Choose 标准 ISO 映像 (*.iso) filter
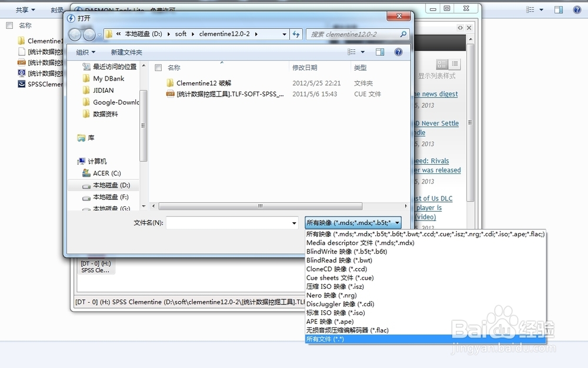The width and height of the screenshot is (588, 368). pyautogui.click(x=426, y=313)
